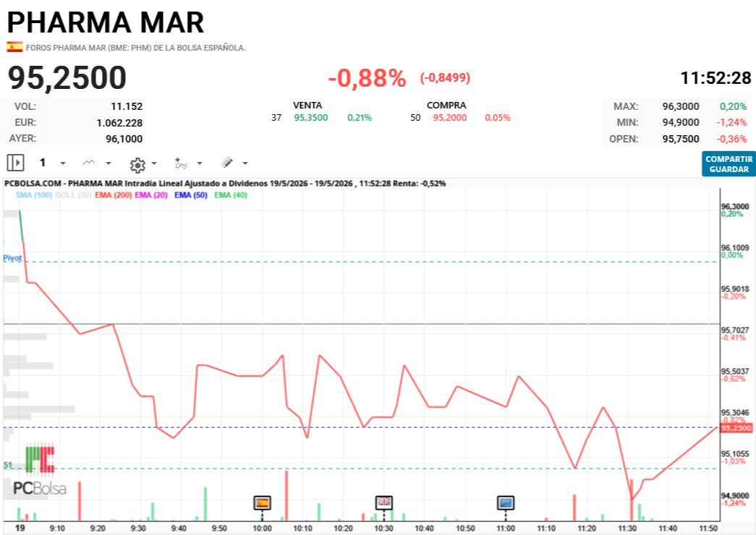756x535 pixels.
Task: Toggle the EMA (200) indicator
Action: (114, 195)
